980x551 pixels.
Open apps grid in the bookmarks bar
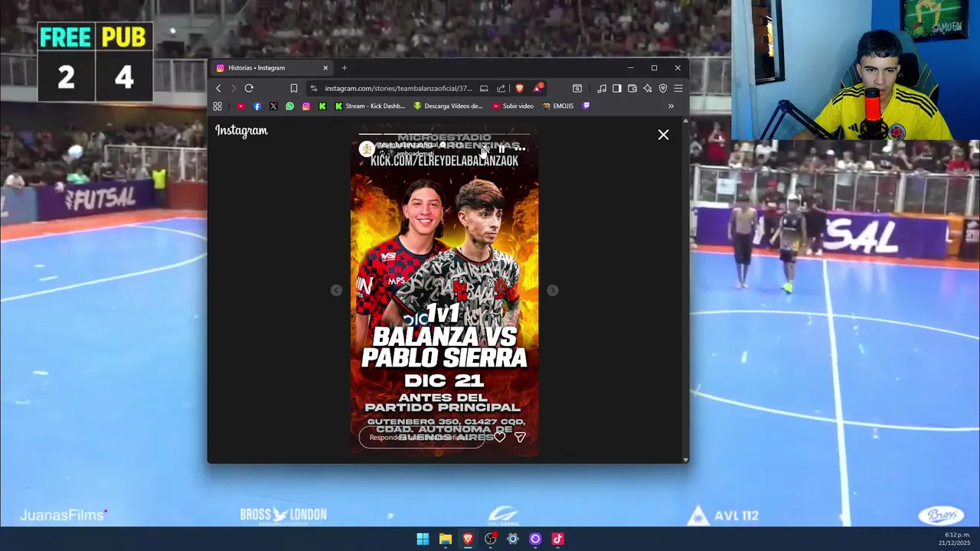coord(217,106)
